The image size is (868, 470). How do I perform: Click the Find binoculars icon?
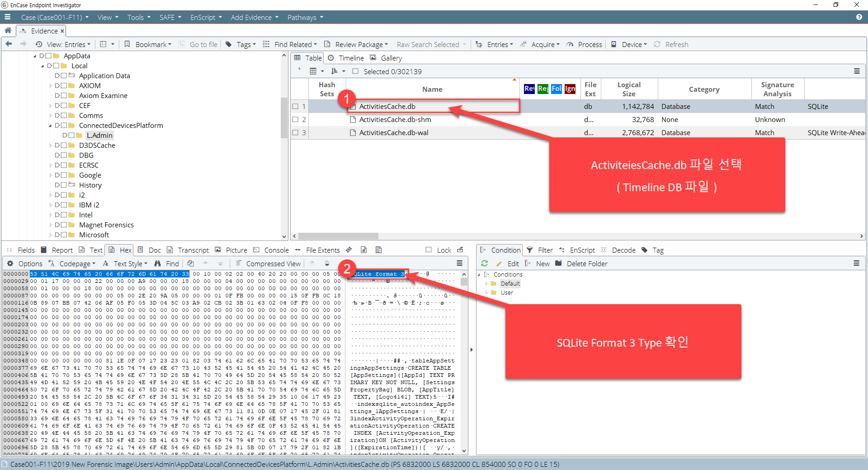pyautogui.click(x=158, y=263)
